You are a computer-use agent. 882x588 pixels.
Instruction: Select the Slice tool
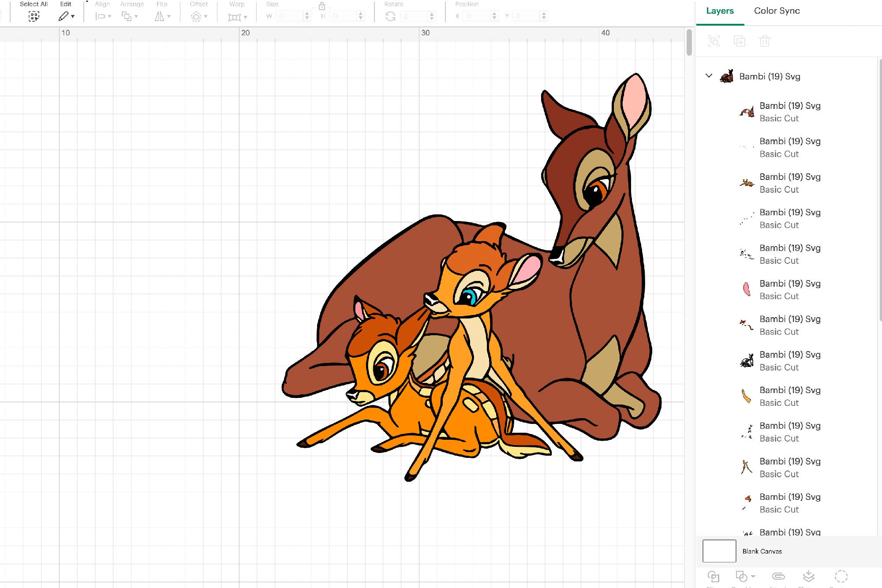pyautogui.click(x=714, y=576)
